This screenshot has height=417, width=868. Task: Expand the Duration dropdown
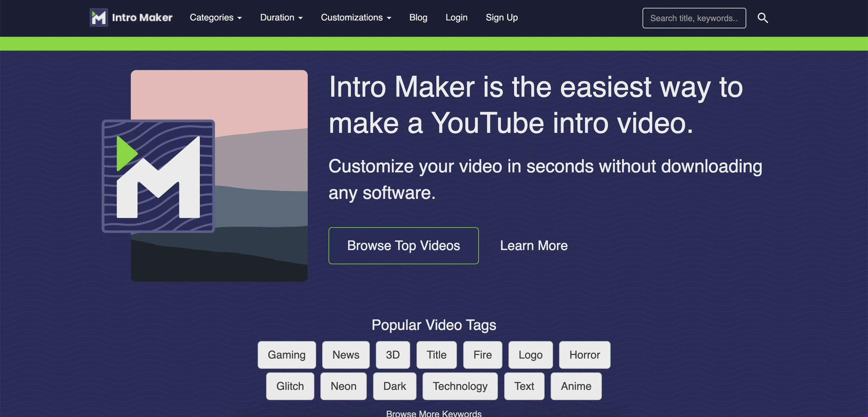281,18
